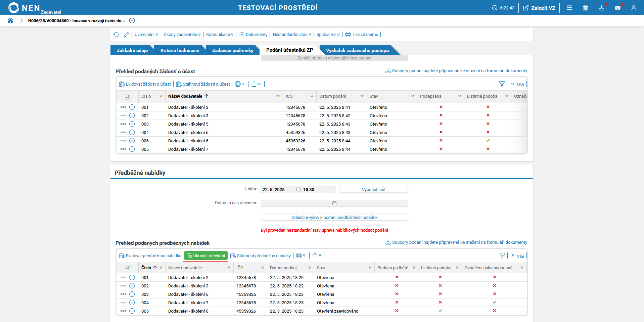The image size is (644, 322).
Task: Click Tisk záznamu in toolbar
Action: [x=362, y=35]
